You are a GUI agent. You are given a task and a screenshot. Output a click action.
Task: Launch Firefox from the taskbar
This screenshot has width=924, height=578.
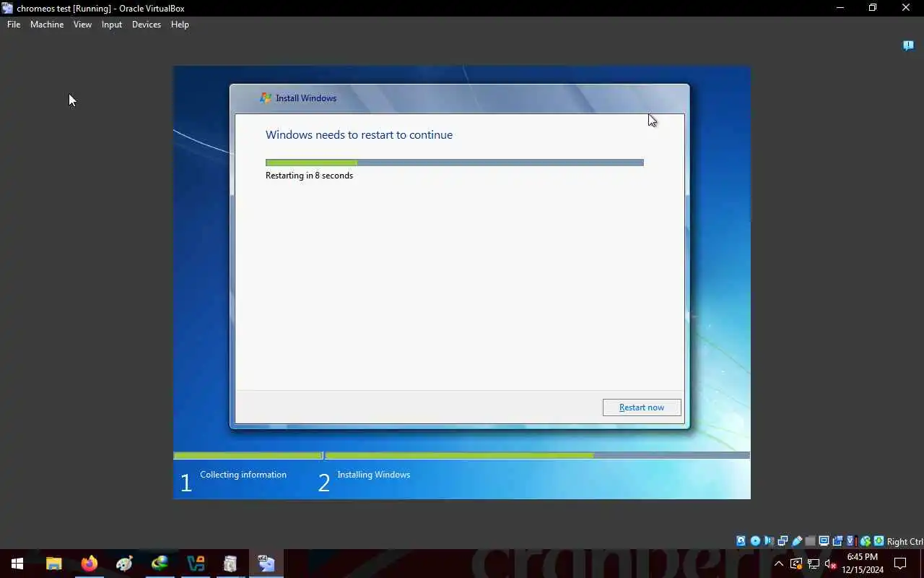[x=90, y=564]
